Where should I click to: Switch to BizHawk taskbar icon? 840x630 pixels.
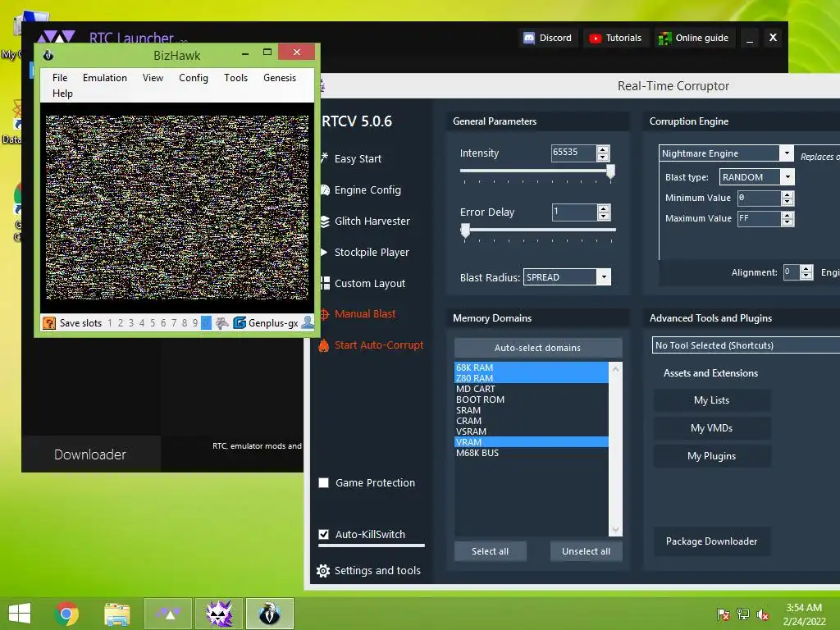(x=269, y=614)
